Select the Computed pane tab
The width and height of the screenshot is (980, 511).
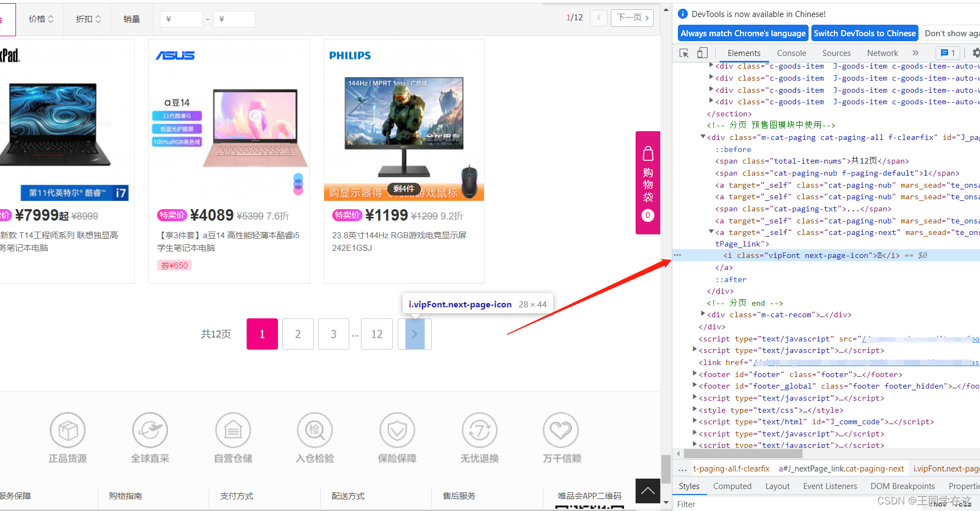[x=732, y=486]
